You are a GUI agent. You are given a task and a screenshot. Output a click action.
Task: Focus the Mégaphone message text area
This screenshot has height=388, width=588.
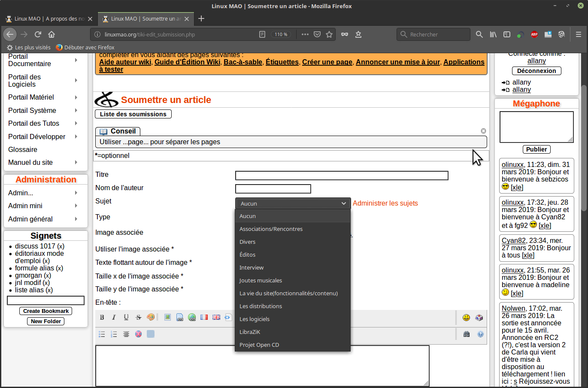pos(536,127)
